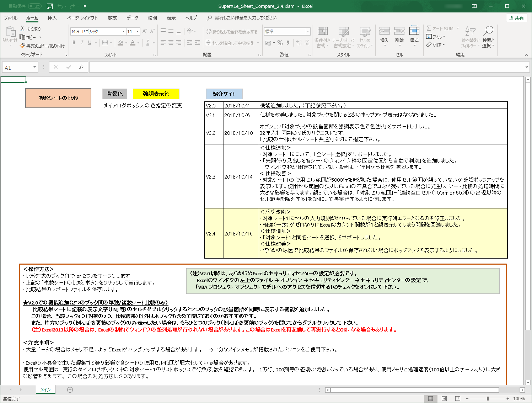Apply the fill color bucket
The width and height of the screenshot is (532, 403).
click(x=120, y=43)
